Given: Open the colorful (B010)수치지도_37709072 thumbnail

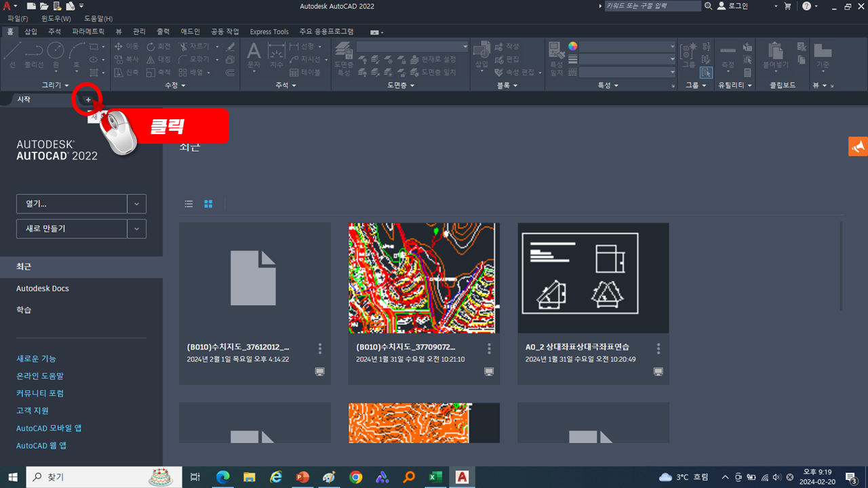Looking at the screenshot, I should 425,278.
